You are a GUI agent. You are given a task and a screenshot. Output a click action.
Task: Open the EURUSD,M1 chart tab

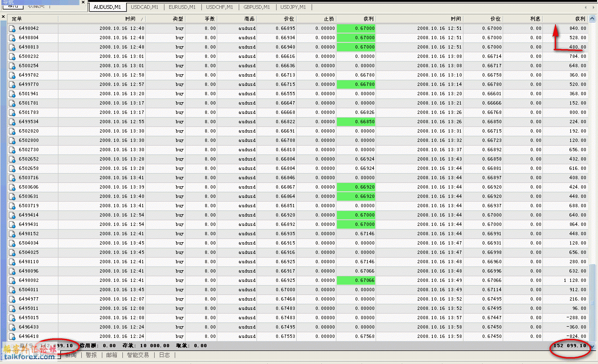[182, 7]
